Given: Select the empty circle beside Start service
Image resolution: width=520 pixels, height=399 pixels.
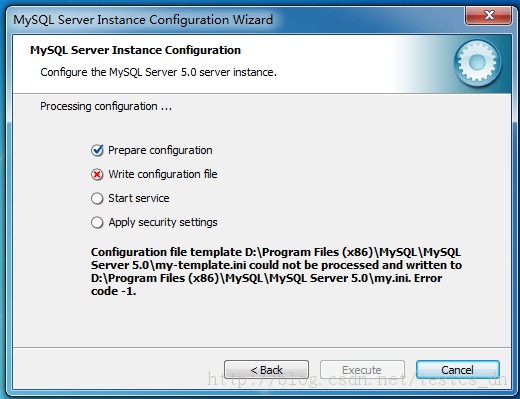Looking at the screenshot, I should (97, 198).
